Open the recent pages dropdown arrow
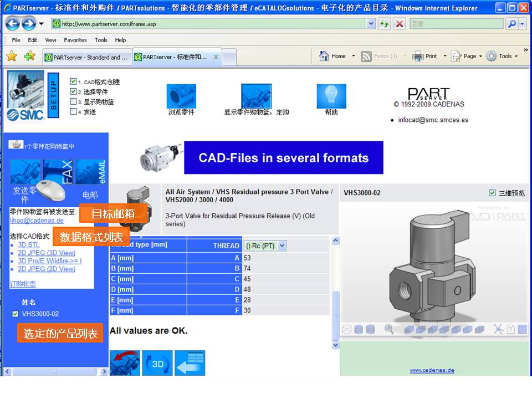The image size is (532, 399). (41, 24)
